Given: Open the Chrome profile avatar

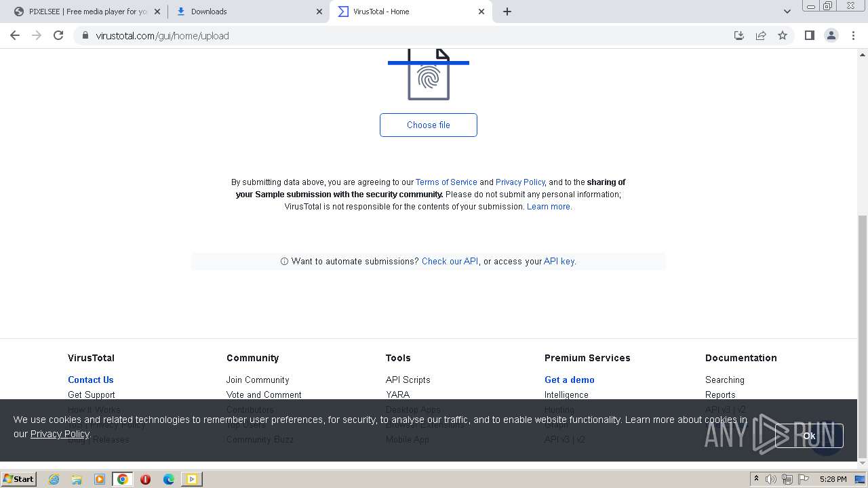Looking at the screenshot, I should point(831,35).
